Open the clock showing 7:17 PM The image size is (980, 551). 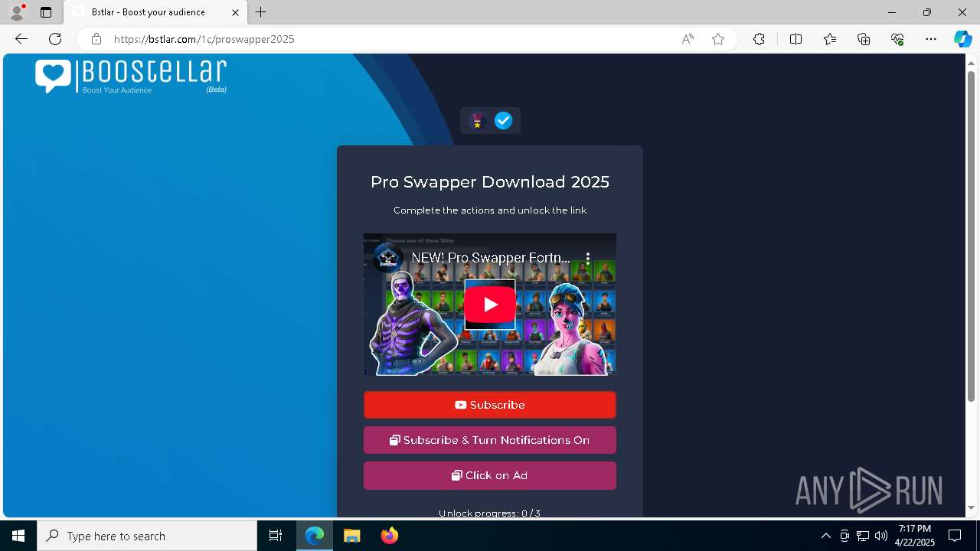(915, 536)
